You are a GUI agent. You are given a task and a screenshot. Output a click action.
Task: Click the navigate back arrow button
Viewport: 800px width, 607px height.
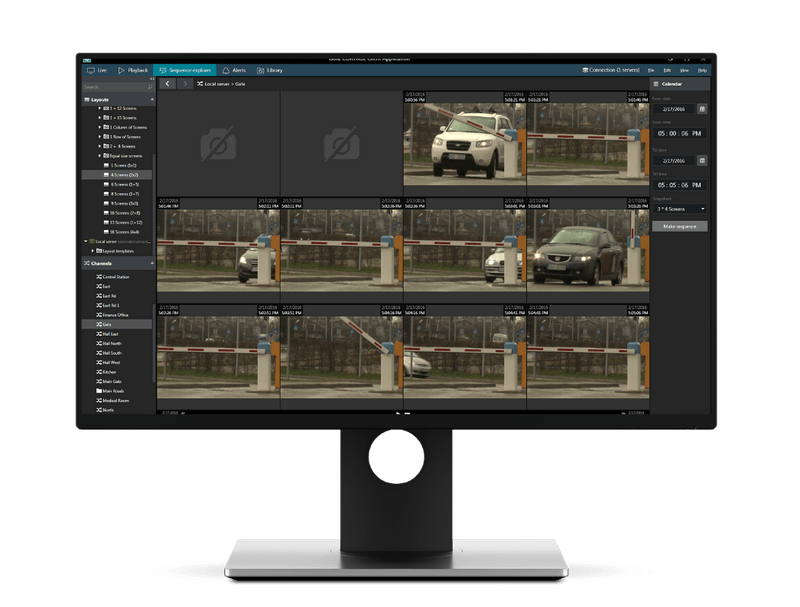[x=167, y=84]
